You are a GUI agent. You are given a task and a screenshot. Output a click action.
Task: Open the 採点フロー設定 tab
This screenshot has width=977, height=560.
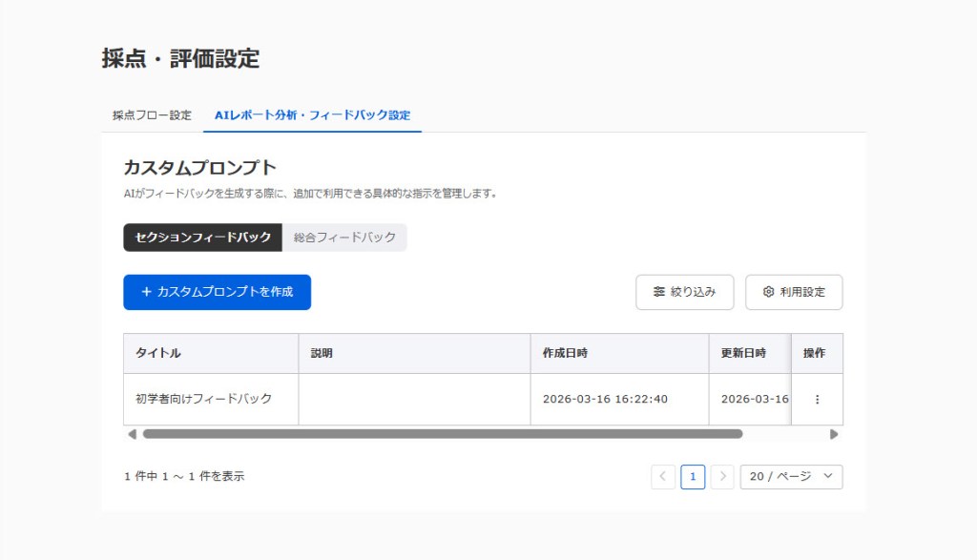pyautogui.click(x=152, y=115)
